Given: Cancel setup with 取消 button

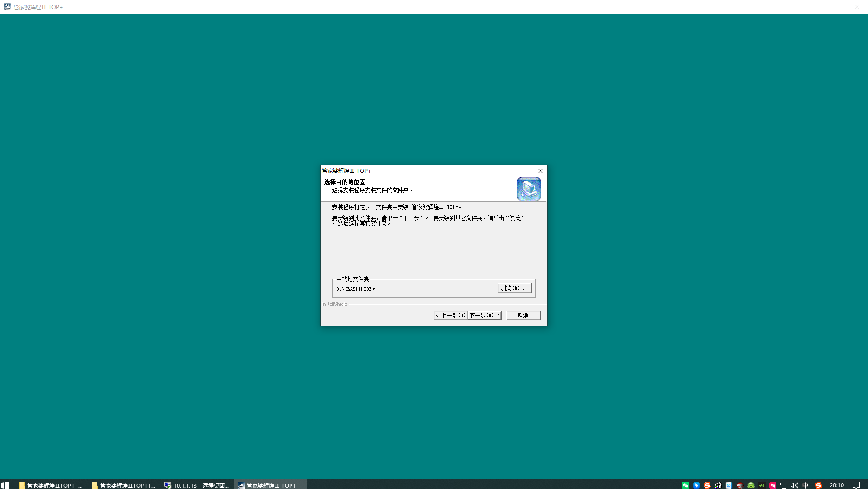Looking at the screenshot, I should tap(523, 315).
